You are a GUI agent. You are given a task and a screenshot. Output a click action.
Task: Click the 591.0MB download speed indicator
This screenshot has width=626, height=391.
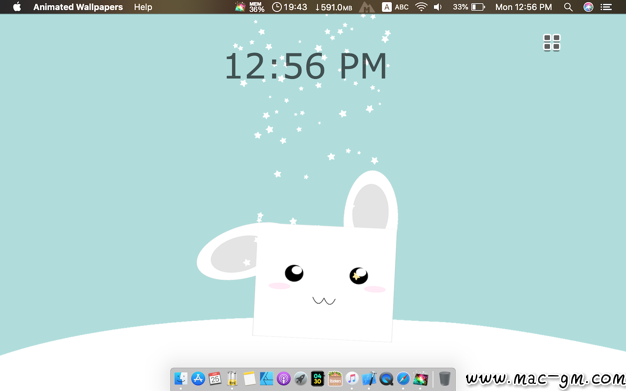pos(334,7)
